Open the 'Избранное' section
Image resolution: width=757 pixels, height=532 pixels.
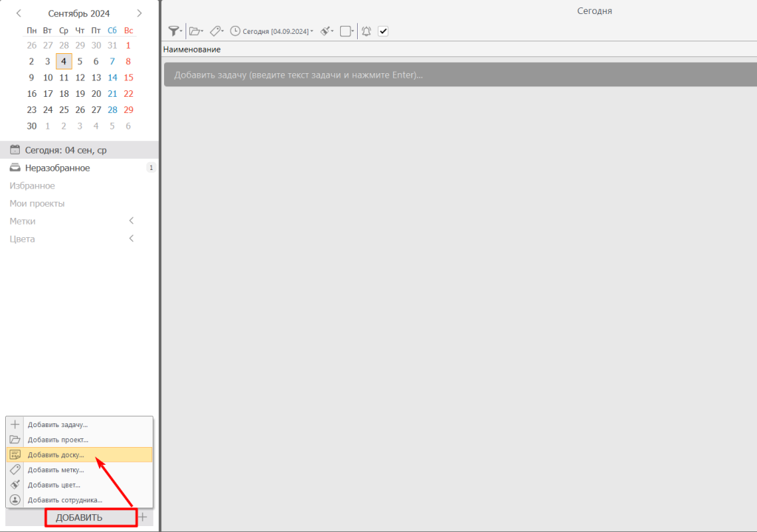coord(33,186)
